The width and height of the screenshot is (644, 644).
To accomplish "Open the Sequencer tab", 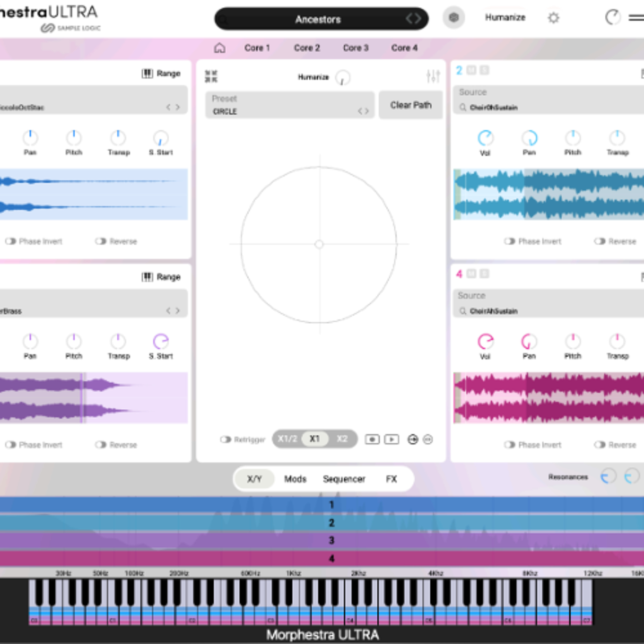I will 344,479.
